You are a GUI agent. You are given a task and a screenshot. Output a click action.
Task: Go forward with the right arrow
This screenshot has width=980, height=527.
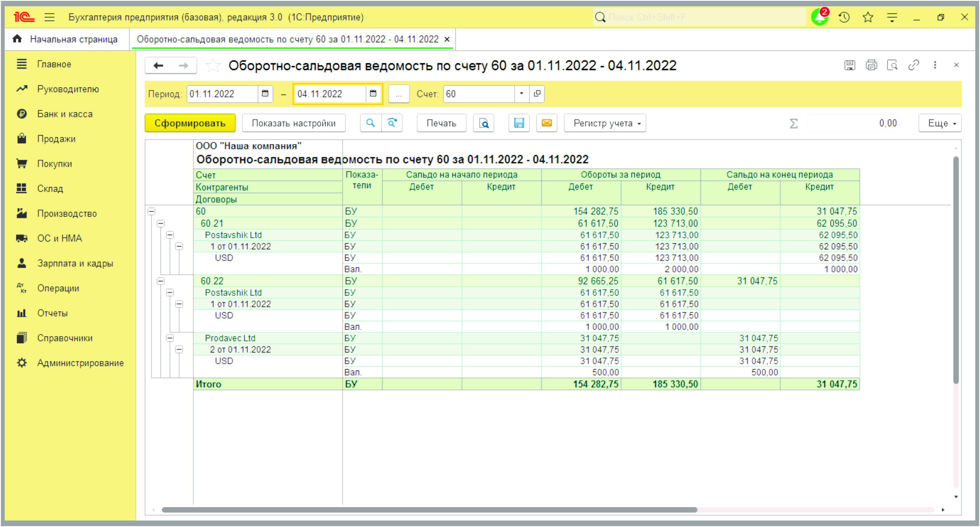pos(184,65)
